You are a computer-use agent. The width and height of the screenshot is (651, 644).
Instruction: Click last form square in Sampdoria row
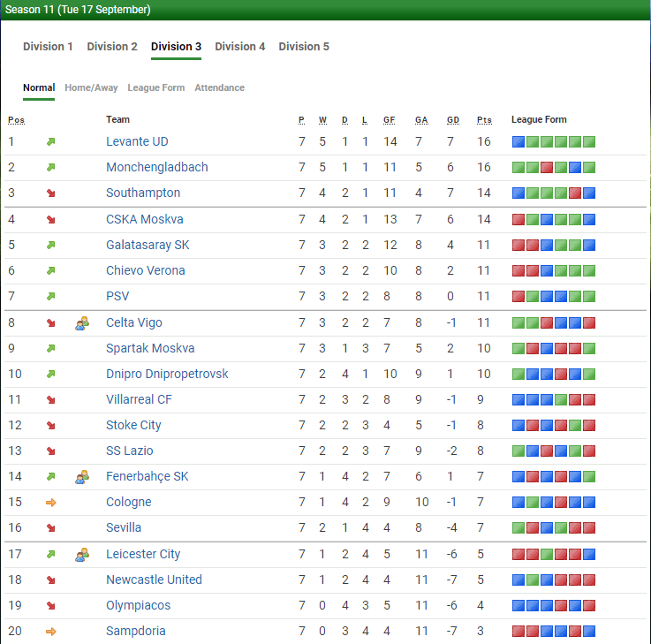[x=589, y=632]
